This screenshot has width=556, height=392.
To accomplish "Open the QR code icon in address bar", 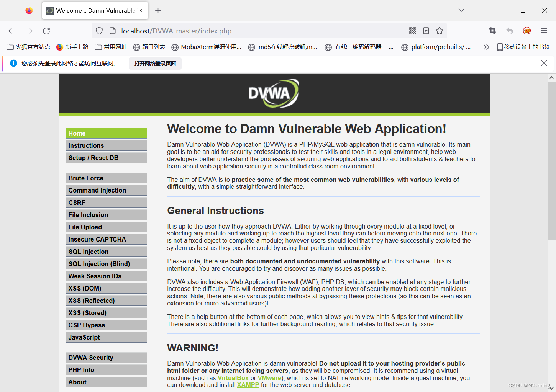I will click(x=413, y=31).
